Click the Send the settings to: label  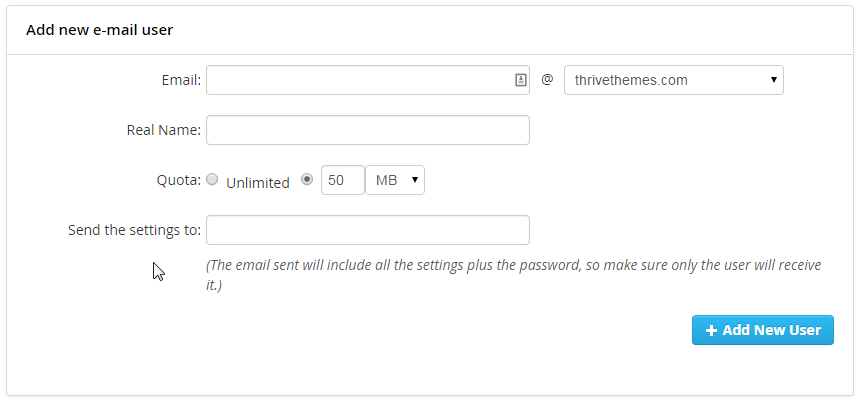135,230
